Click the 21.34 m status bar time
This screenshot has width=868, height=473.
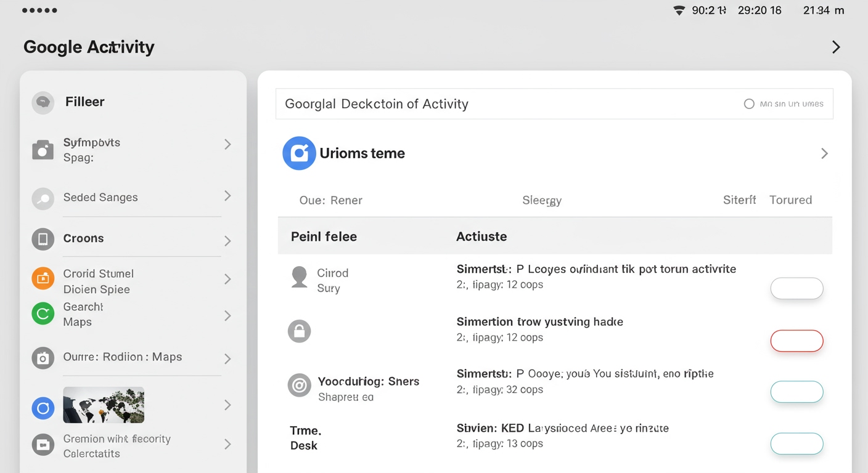pos(824,10)
